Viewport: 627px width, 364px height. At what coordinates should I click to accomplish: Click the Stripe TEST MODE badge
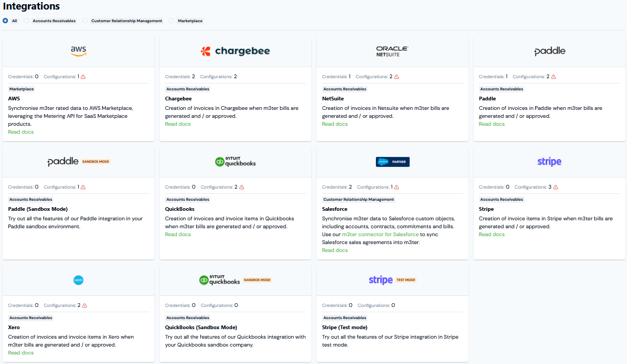(x=406, y=279)
